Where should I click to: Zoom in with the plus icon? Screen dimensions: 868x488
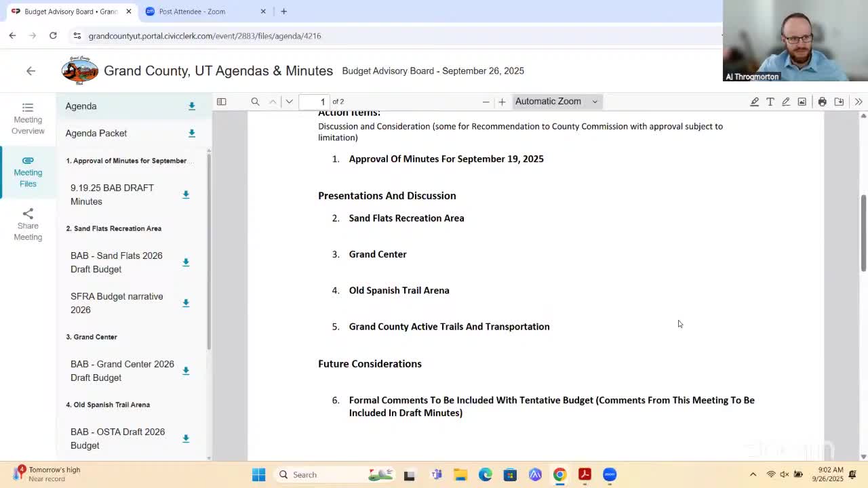(x=502, y=102)
